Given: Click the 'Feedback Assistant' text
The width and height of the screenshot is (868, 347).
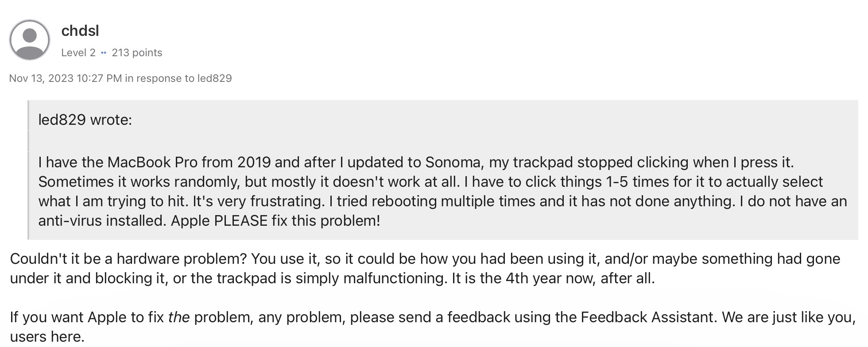Looking at the screenshot, I should (x=647, y=317).
